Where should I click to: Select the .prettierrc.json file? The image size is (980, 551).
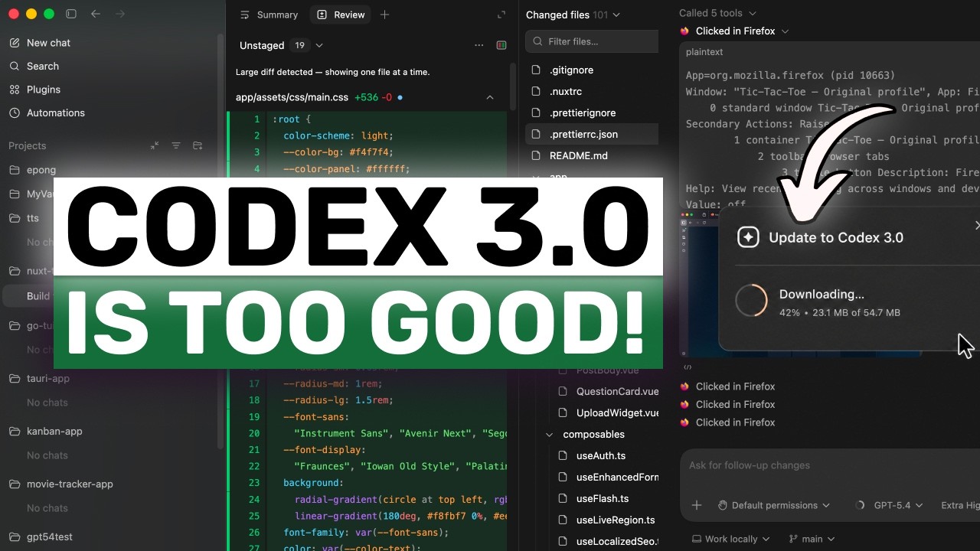583,134
